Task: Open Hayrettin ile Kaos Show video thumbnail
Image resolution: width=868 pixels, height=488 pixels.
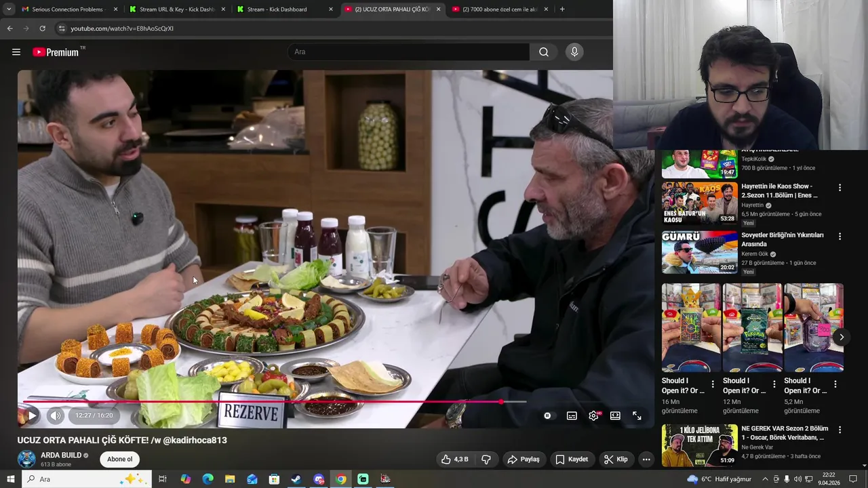Action: pos(699,203)
